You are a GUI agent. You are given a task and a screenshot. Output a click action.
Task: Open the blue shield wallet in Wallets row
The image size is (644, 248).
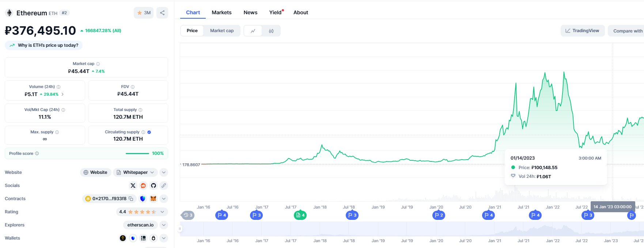pos(133,238)
